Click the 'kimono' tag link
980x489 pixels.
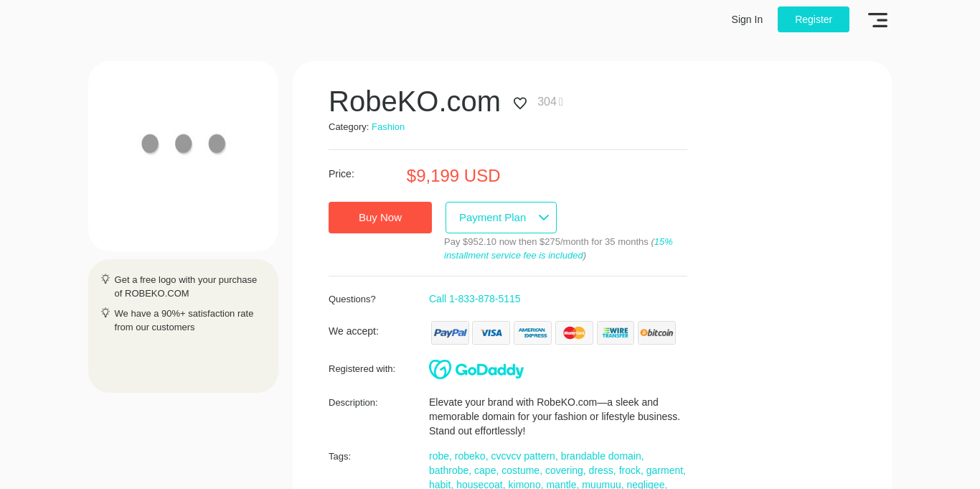pos(524,485)
